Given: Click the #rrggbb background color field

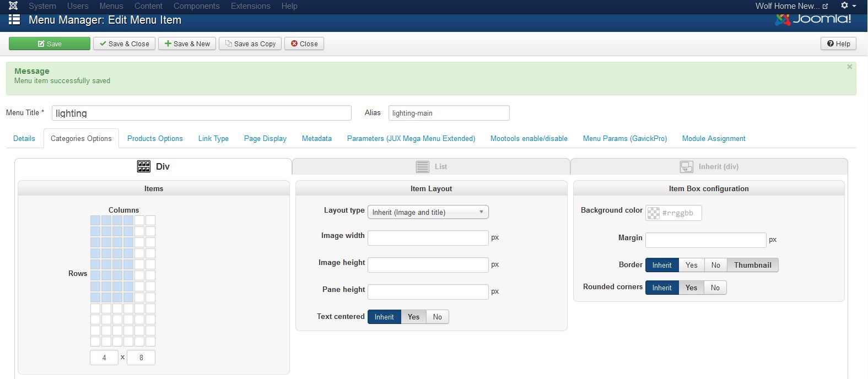Looking at the screenshot, I should 681,213.
